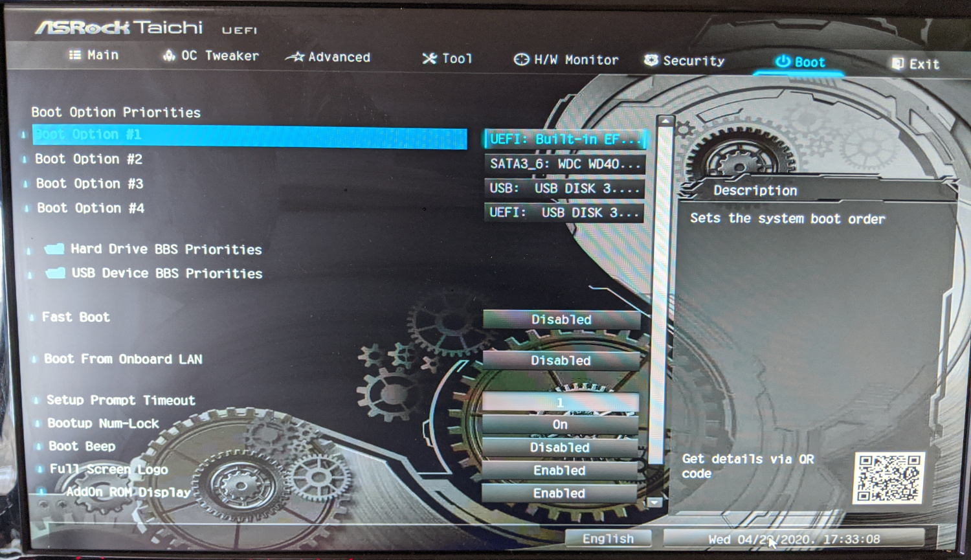971x560 pixels.
Task: Click the Exit door icon
Action: (898, 63)
